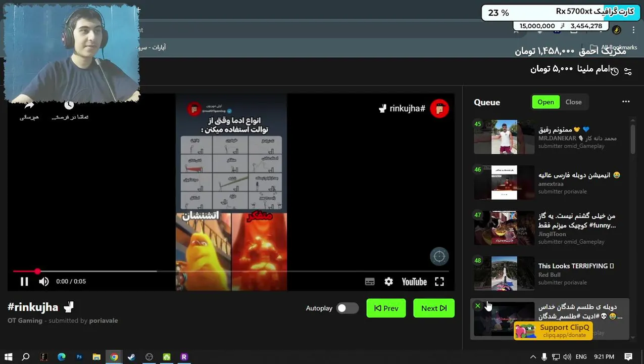The width and height of the screenshot is (644, 364).
Task: Click the submitter name poriavale below the video title
Action: coord(104,321)
